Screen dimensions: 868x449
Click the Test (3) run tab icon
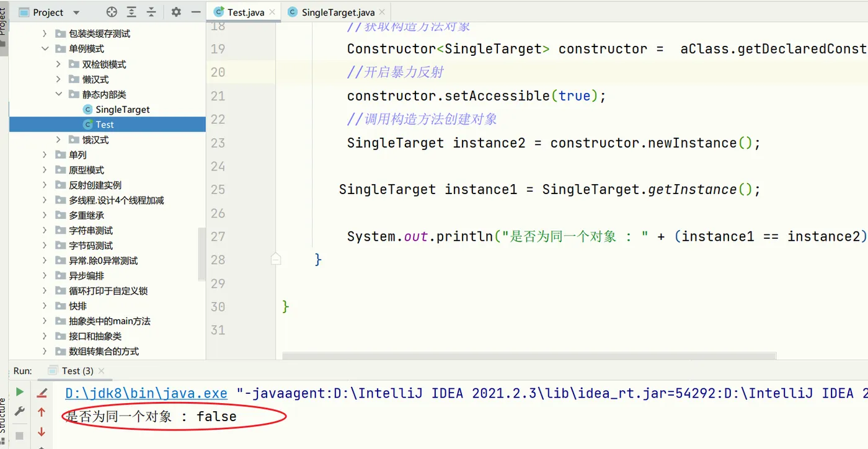53,370
